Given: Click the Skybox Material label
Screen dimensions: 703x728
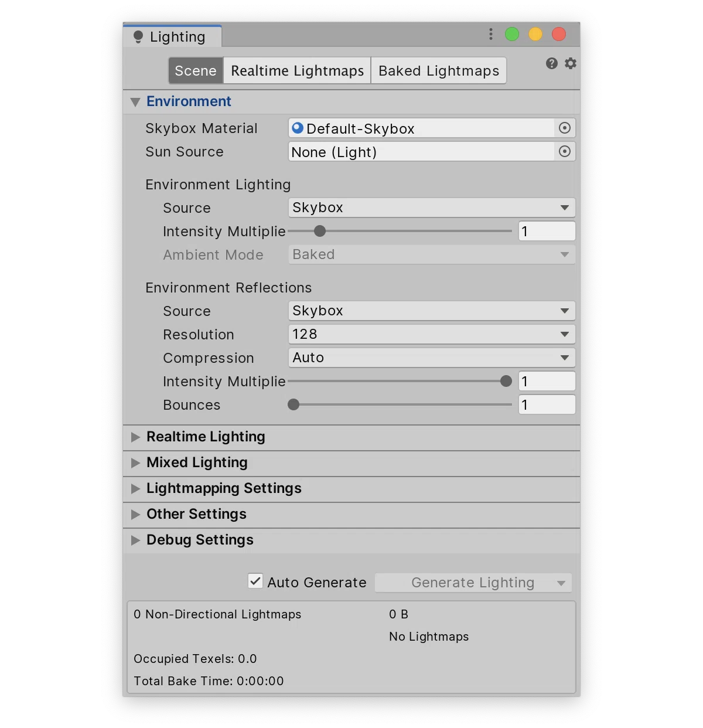Looking at the screenshot, I should pyautogui.click(x=202, y=128).
